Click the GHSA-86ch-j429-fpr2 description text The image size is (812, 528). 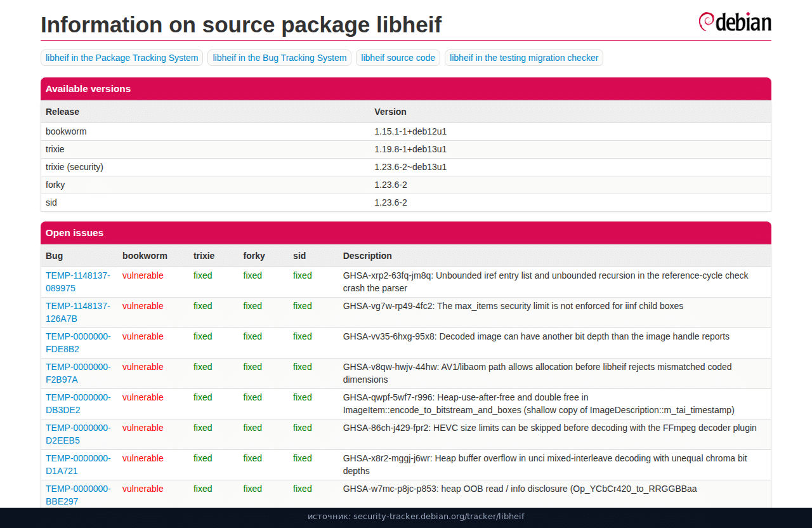[550, 428]
